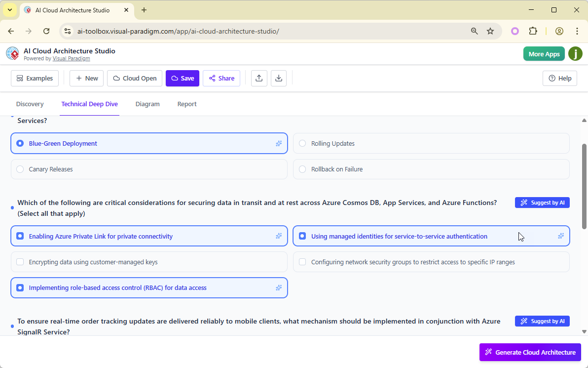
Task: Bookmark the page using the star icon
Action: [490, 31]
